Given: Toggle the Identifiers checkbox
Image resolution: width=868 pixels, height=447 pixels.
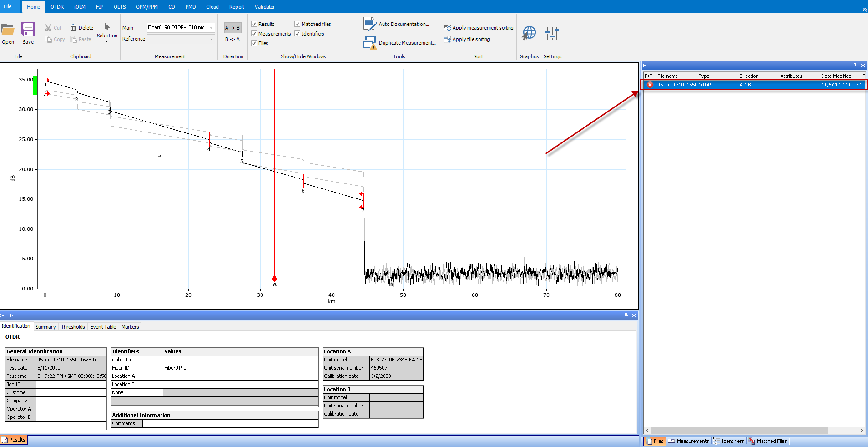Looking at the screenshot, I should point(297,34).
